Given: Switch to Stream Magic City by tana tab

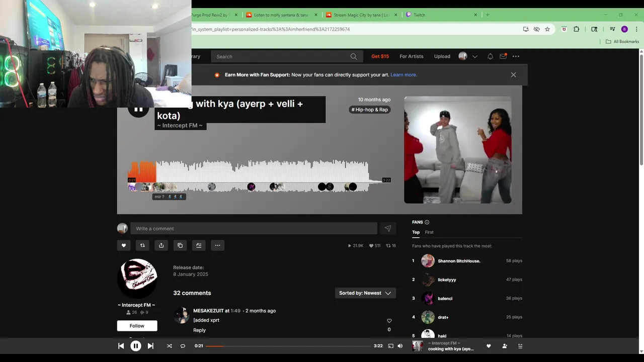Looking at the screenshot, I should 361,15.
